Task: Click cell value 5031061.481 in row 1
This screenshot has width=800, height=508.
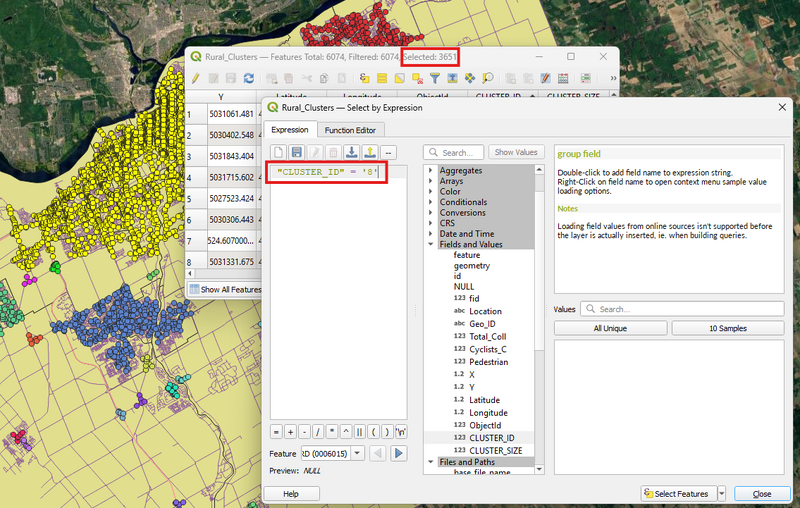Action: (231, 114)
